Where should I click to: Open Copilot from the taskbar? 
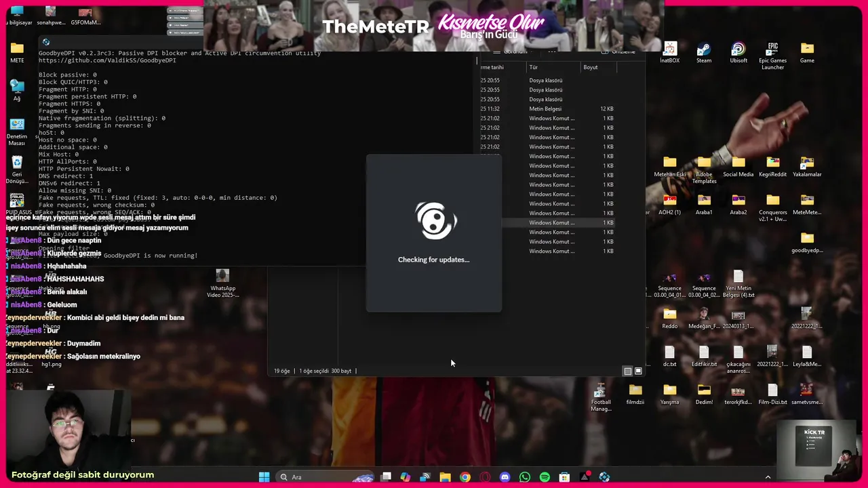point(405,477)
